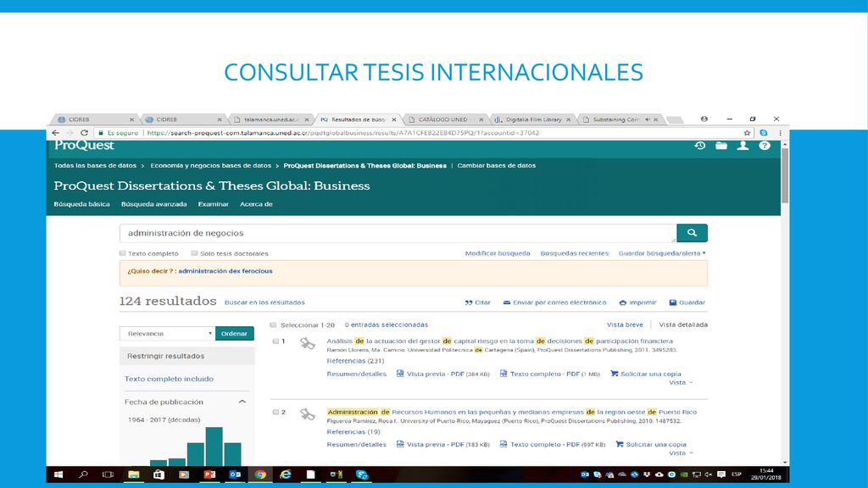Open Examinar menu item

point(213,204)
